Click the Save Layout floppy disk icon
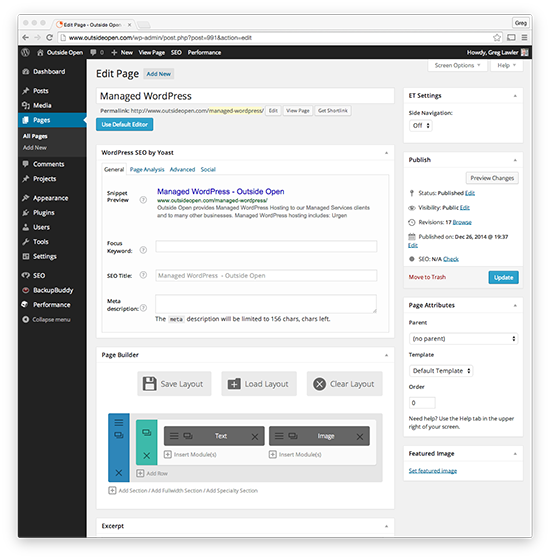 tap(149, 384)
